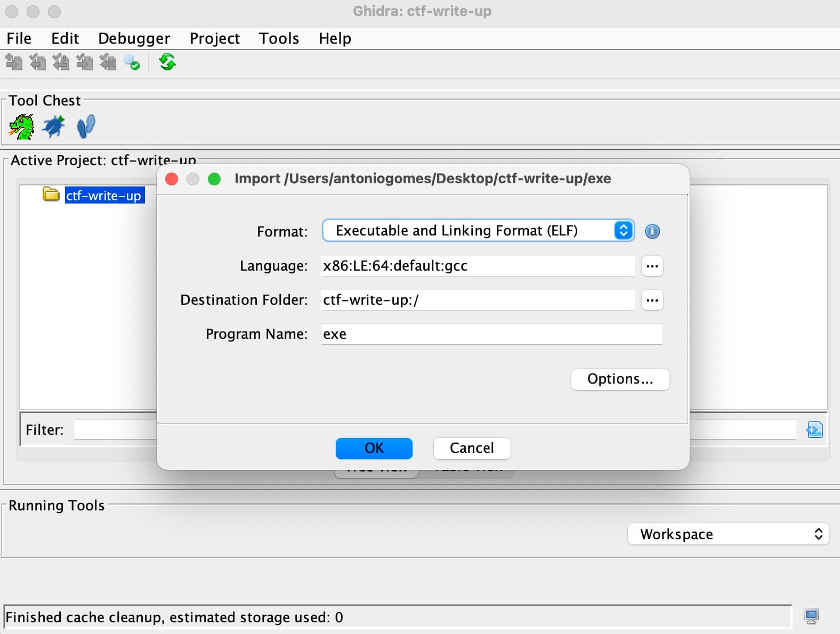Screen dimensions: 840x634
Task: Click the Program Name field
Action: point(491,334)
